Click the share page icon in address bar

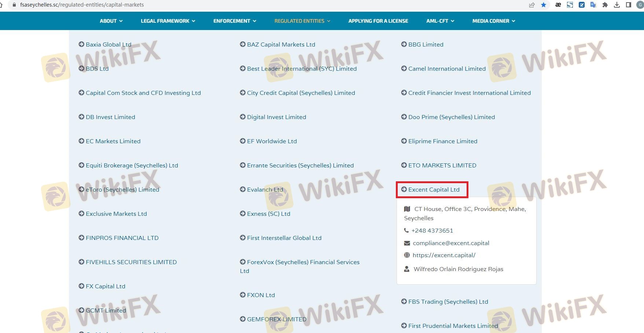click(531, 5)
